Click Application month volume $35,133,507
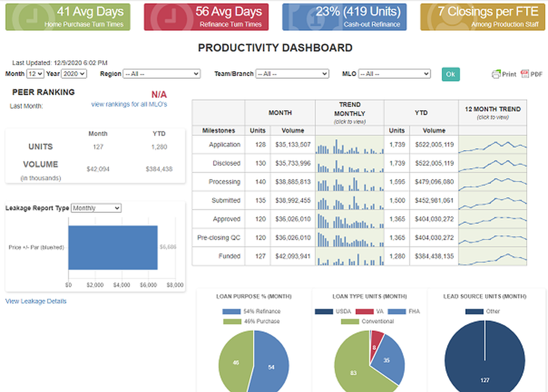 coord(293,145)
